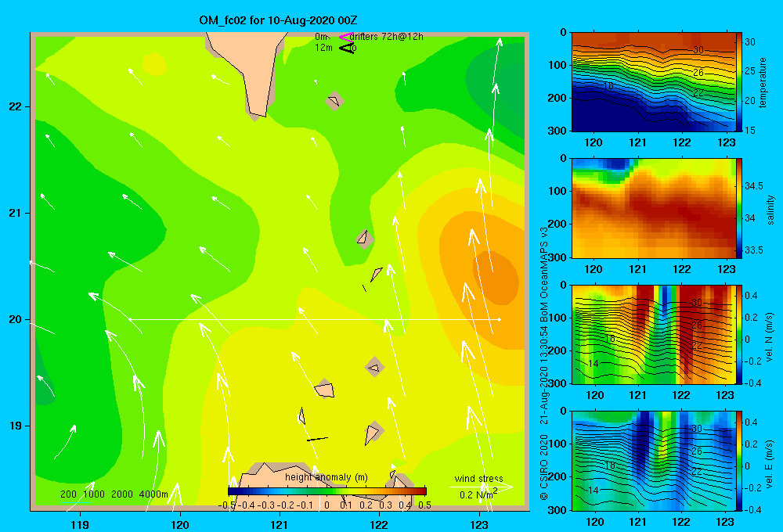
Task: Click the 'wind stress' label
Action: tap(479, 478)
